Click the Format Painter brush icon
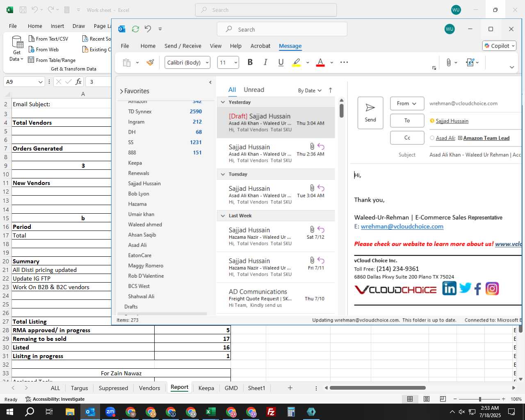 pos(151,62)
